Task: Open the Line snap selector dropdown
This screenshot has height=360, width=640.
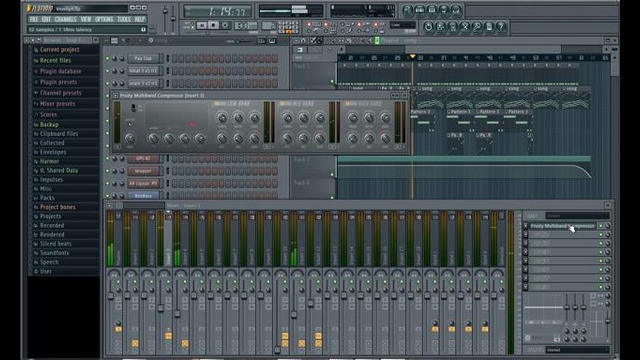Action: point(402,25)
